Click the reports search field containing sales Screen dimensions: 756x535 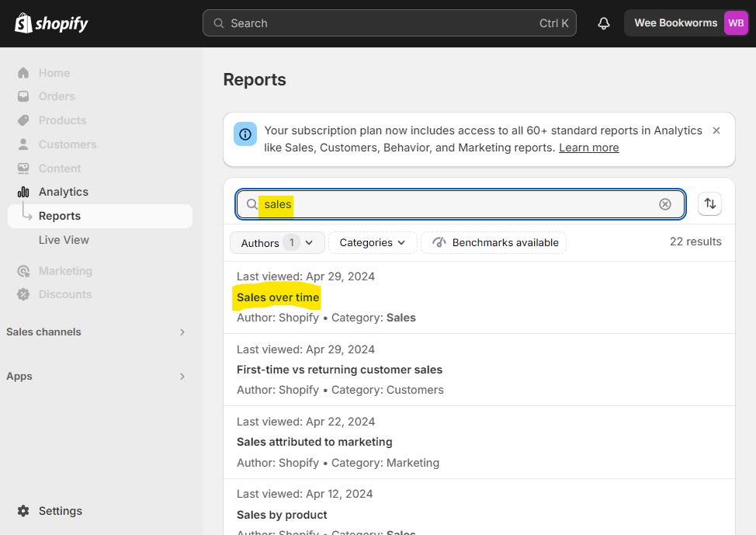(460, 204)
